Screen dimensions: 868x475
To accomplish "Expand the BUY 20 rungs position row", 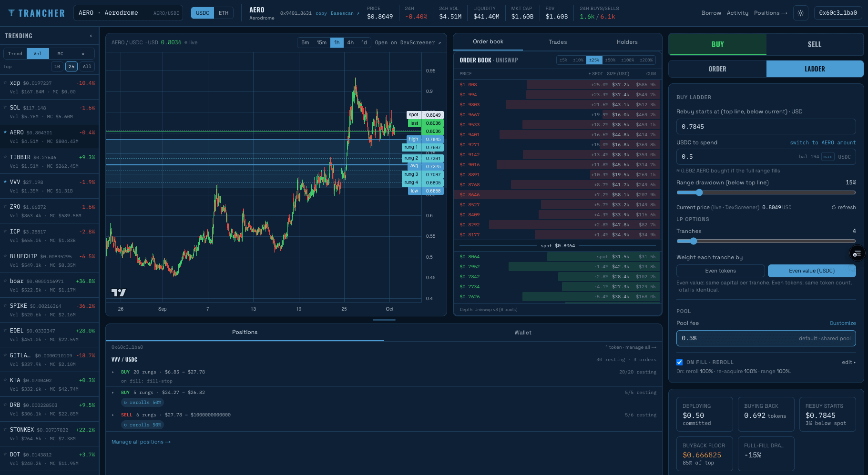I will 113,372.
